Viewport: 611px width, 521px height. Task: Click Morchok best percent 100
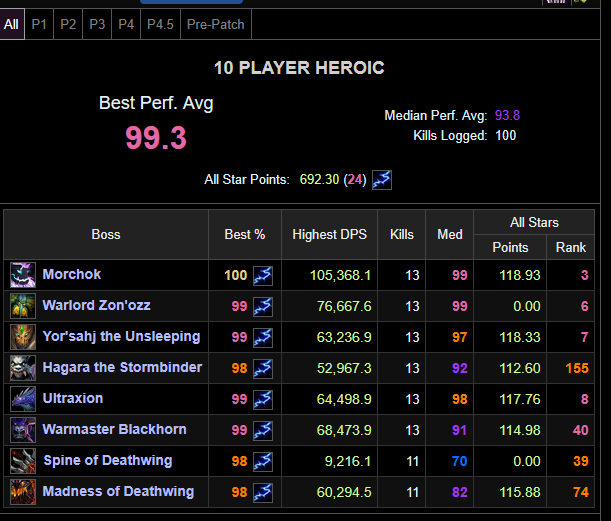[x=236, y=276]
